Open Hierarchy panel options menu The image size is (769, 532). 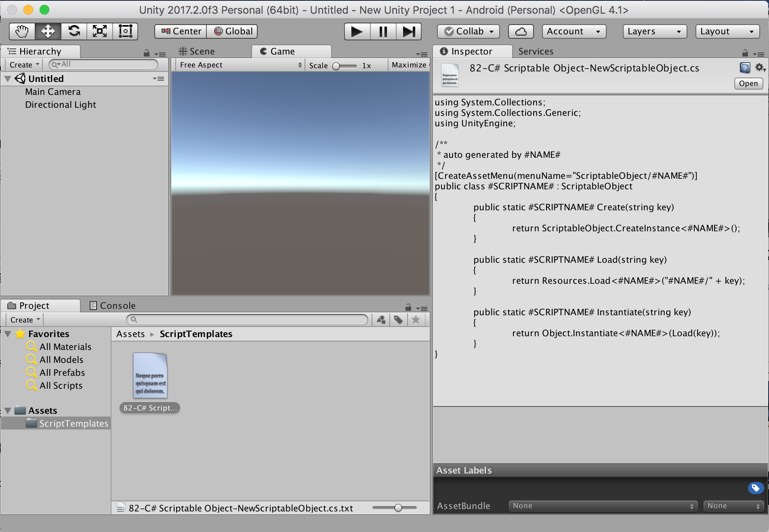160,54
